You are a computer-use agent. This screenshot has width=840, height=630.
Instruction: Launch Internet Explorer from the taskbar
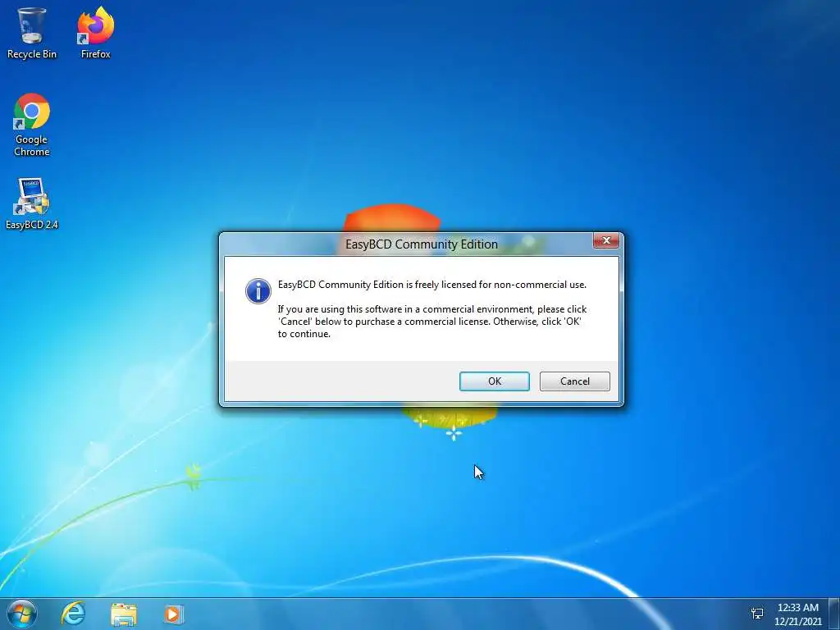click(73, 614)
